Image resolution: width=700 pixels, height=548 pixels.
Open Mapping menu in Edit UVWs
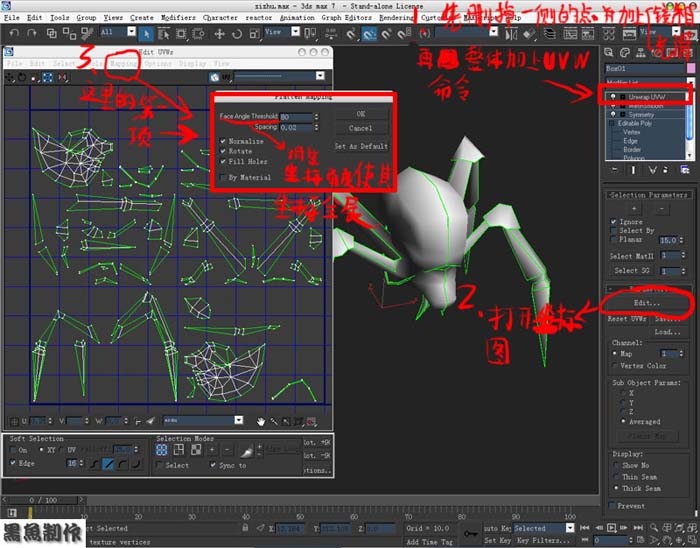[124, 64]
